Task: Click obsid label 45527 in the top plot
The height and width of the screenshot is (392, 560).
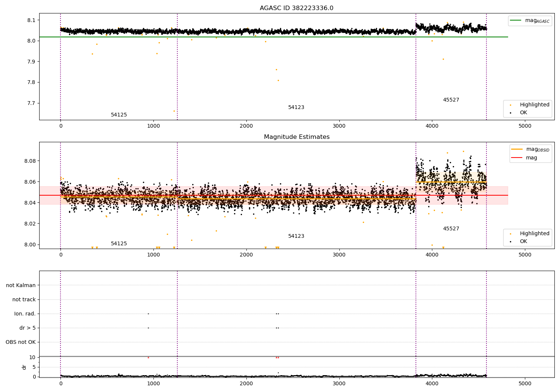Action: point(451,100)
